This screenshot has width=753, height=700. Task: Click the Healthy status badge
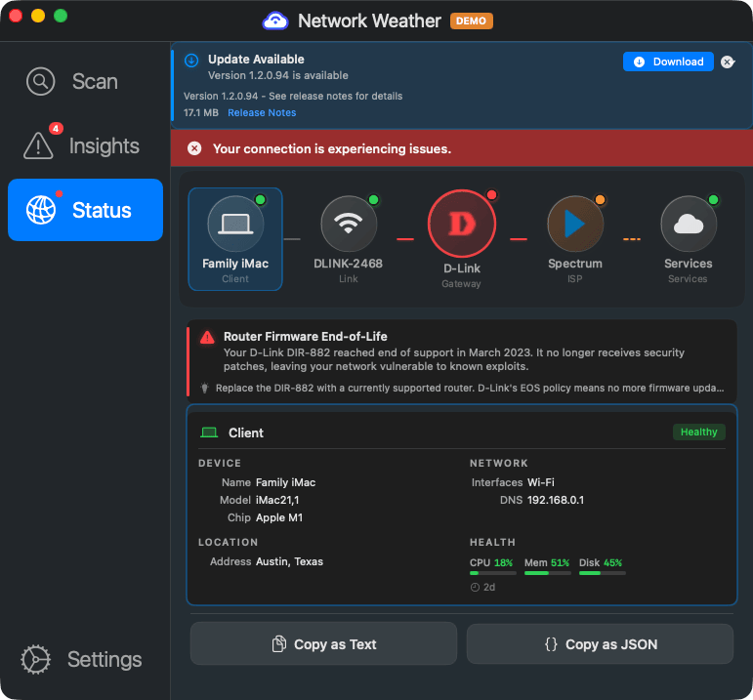698,432
